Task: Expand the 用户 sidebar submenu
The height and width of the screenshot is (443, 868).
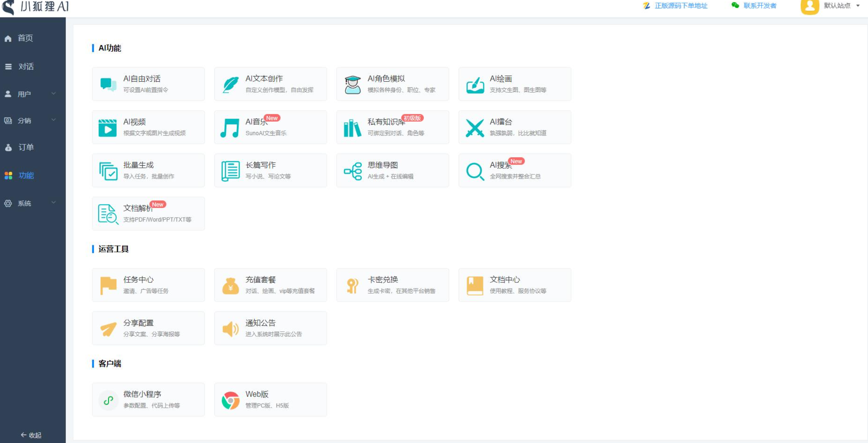Action: pos(32,94)
